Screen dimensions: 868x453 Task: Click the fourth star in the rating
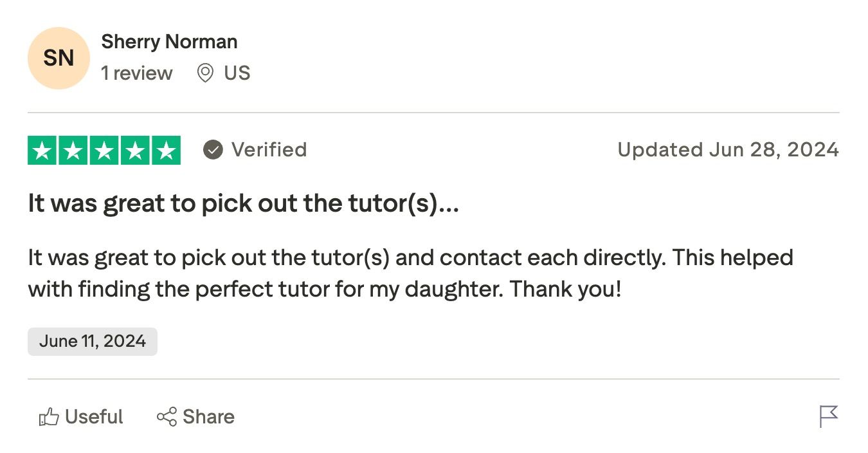coord(136,150)
